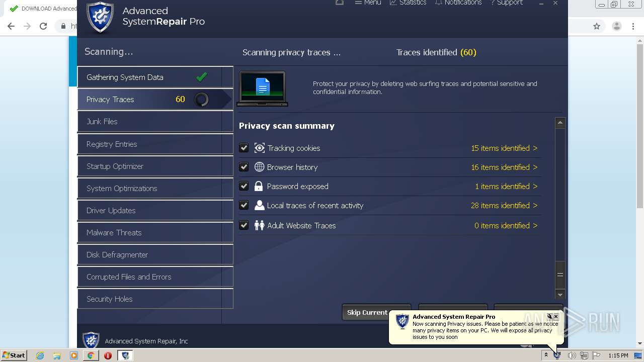Go back in the Chrome browser
Image resolution: width=644 pixels, height=362 pixels.
(11, 26)
